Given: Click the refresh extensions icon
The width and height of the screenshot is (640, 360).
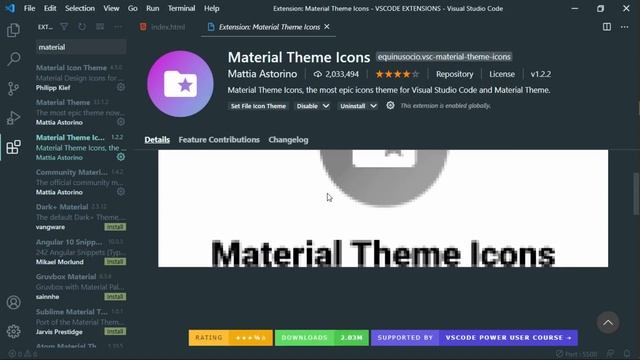Looking at the screenshot, I should click(82, 27).
